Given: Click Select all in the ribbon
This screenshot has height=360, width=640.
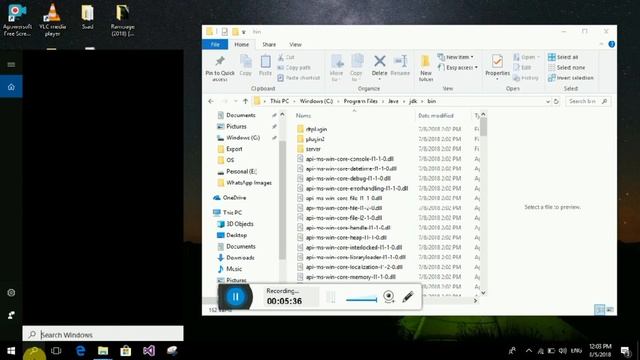Looking at the screenshot, I should [x=563, y=57].
